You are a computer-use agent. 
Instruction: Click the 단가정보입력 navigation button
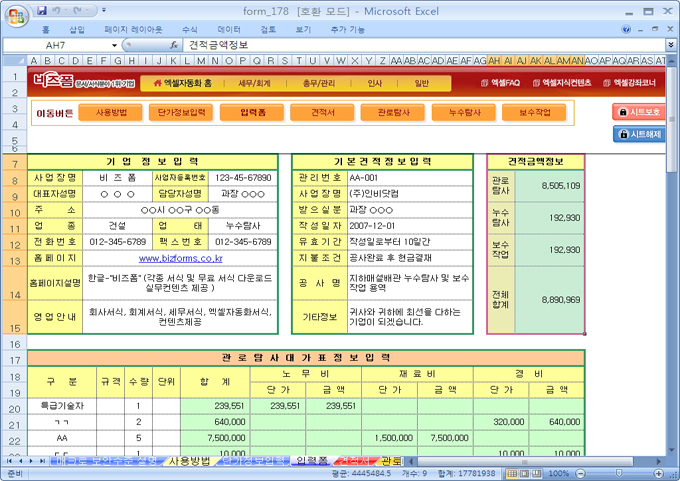click(182, 113)
